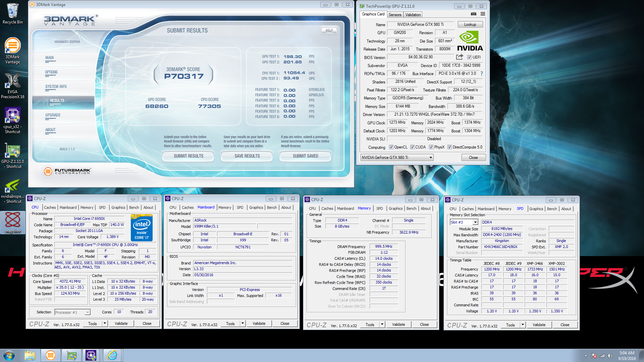Click the Intel Core i7 logo in CPU-Z
Viewport: 644px width, 362px height.
click(142, 228)
